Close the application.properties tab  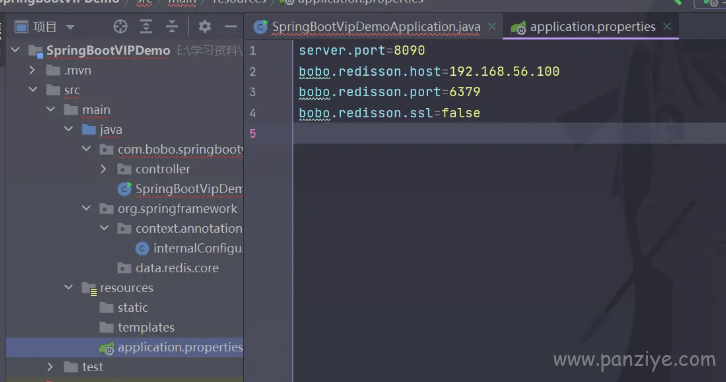click(x=667, y=26)
